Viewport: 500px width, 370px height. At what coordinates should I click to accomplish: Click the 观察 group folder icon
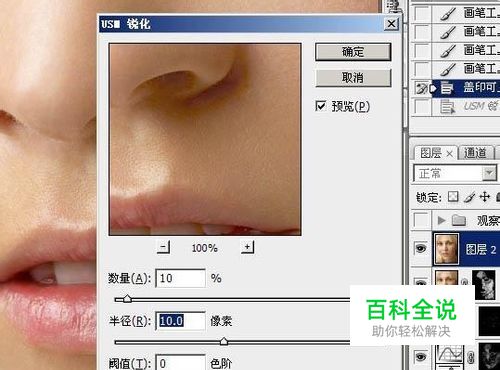coord(459,220)
